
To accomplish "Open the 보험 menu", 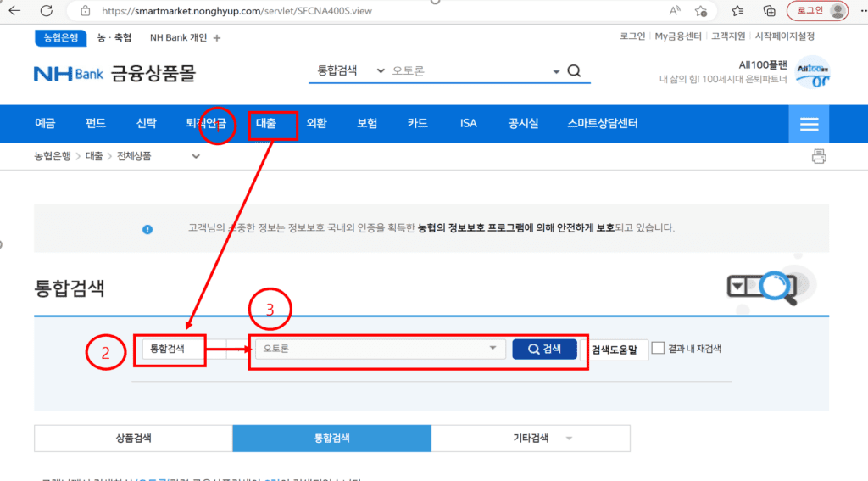I will (x=367, y=123).
